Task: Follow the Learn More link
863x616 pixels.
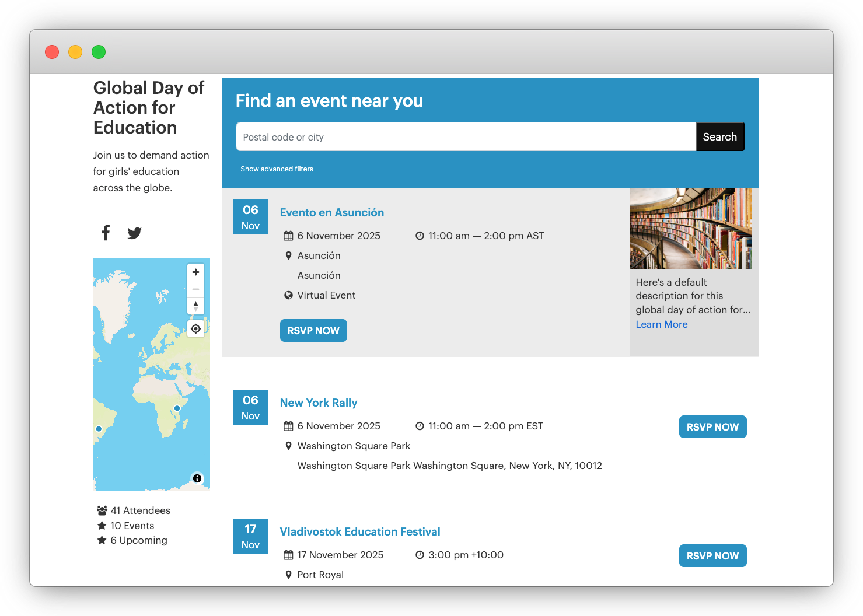Action: (661, 325)
